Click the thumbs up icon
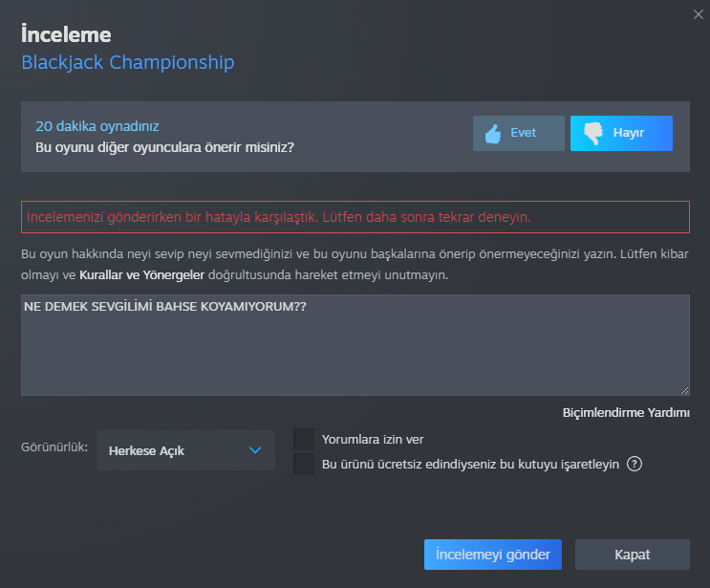 click(x=493, y=134)
